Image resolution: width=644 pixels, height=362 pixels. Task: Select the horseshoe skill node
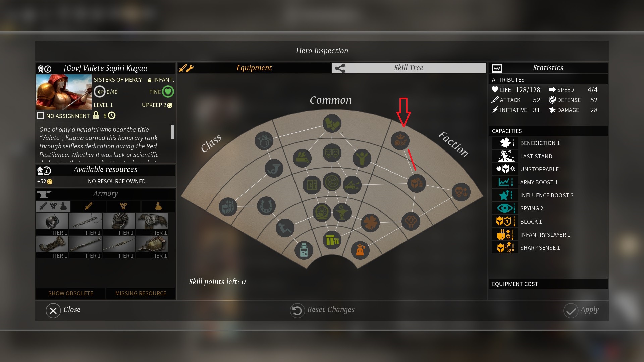(266, 206)
